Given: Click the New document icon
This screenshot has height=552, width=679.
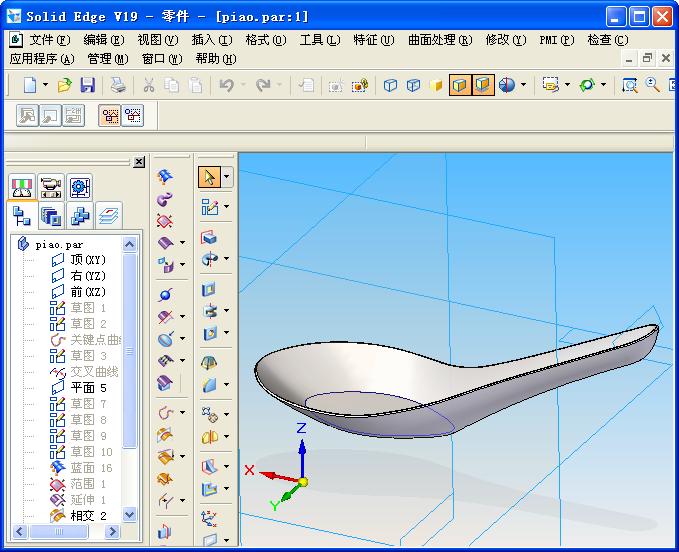Looking at the screenshot, I should pos(30,85).
